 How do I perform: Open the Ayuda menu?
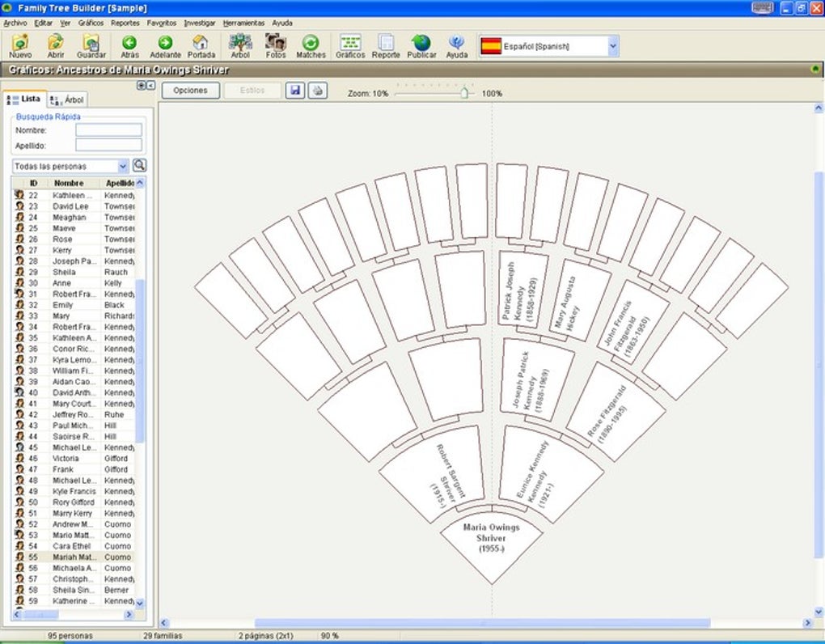point(282,23)
